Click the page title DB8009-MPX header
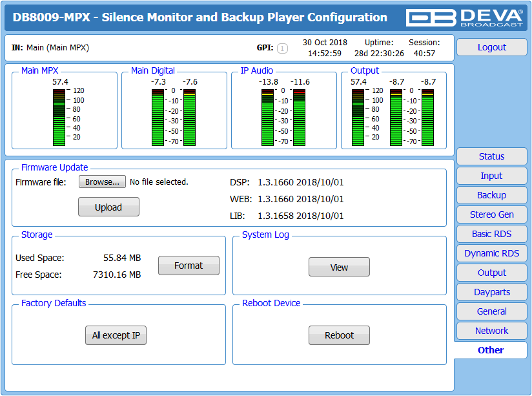The width and height of the screenshot is (532, 396). pyautogui.click(x=200, y=17)
